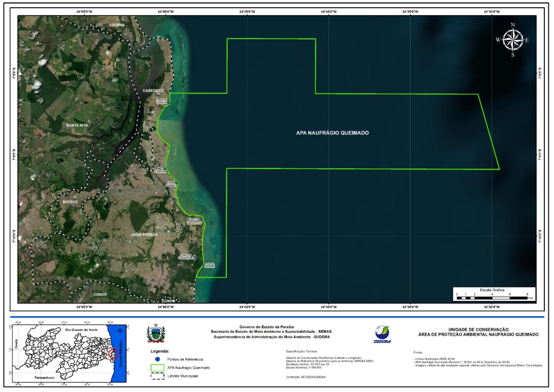
Task: Click the Farol do Cabo Branco marker
Action: [x=200, y=219]
